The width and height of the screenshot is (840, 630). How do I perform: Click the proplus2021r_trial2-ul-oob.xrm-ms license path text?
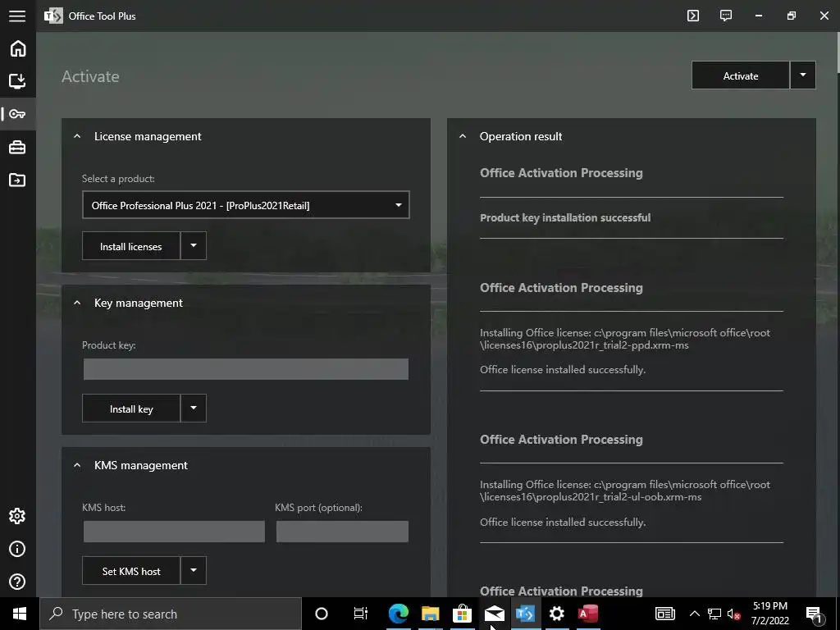(x=624, y=491)
